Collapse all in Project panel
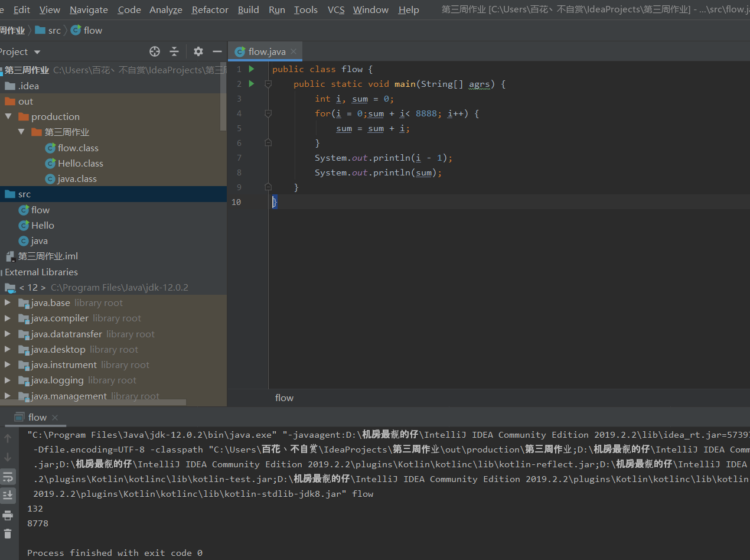750x560 pixels. (174, 51)
